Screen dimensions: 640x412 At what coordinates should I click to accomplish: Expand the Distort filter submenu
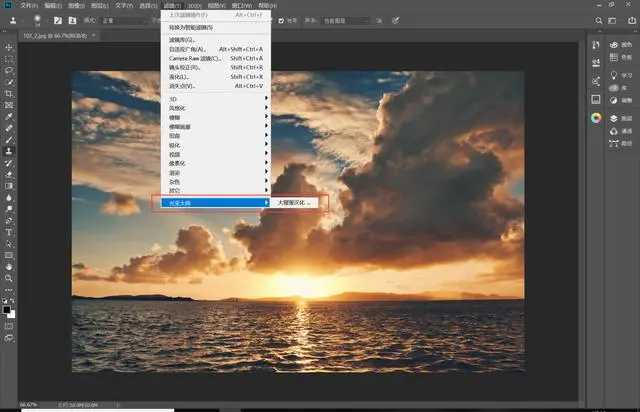pyautogui.click(x=216, y=136)
